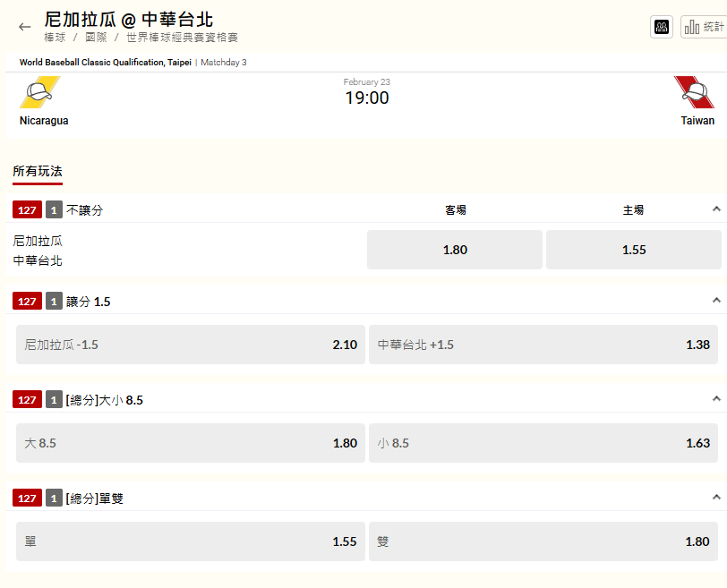727x588 pixels.
Task: Click the 國際 breadcrumb link
Action: pos(96,38)
